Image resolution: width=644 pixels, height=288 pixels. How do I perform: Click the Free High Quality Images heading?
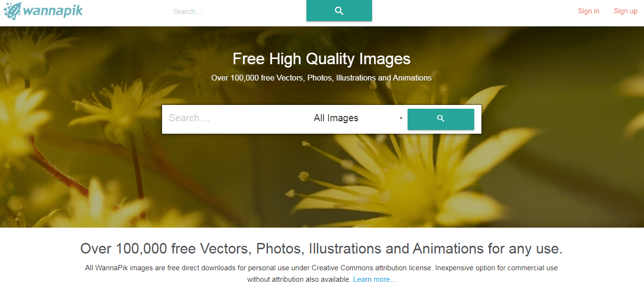pyautogui.click(x=322, y=58)
